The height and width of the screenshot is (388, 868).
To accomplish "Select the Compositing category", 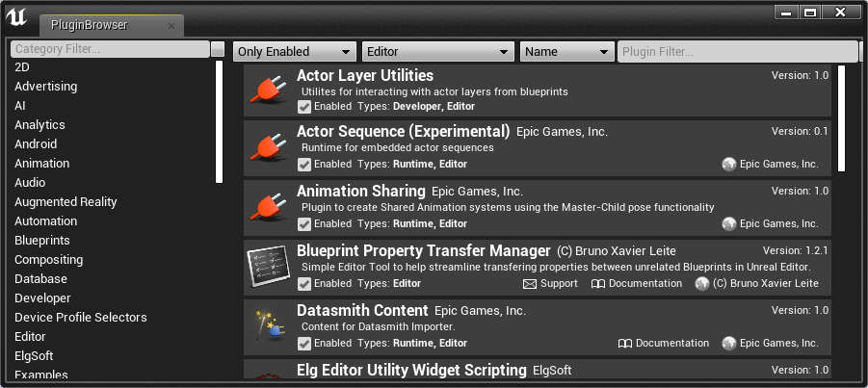I will [x=49, y=260].
